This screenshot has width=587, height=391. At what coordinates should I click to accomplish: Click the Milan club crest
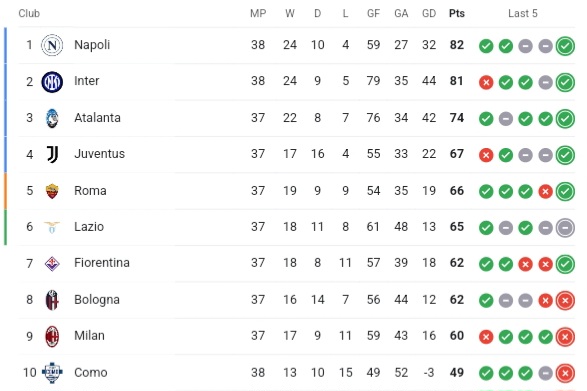[x=52, y=336]
